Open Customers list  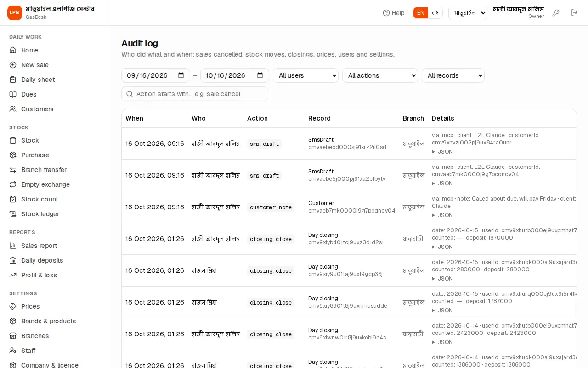(55, 109)
